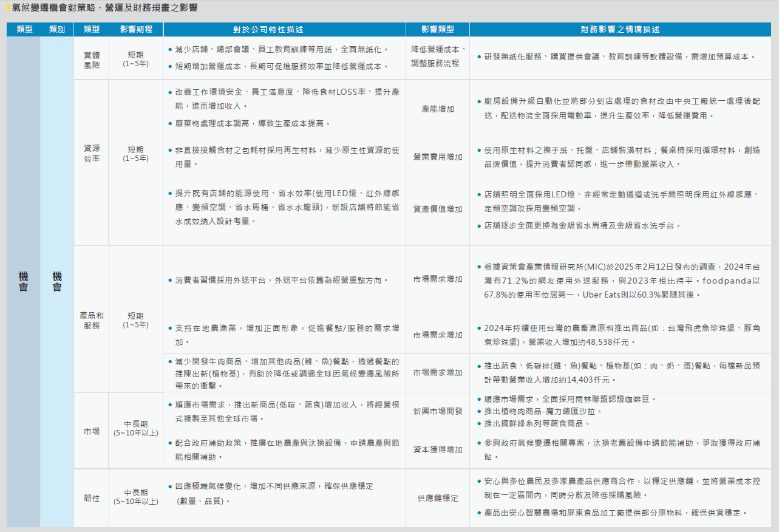Click the 對於公司特性描述 column header
The height and width of the screenshot is (532, 779).
(285, 29)
